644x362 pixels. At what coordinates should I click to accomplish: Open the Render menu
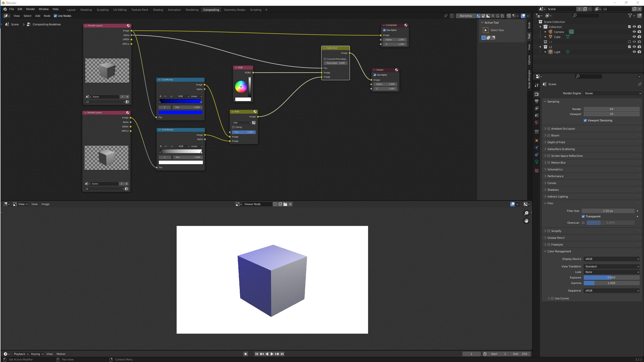[x=30, y=9]
